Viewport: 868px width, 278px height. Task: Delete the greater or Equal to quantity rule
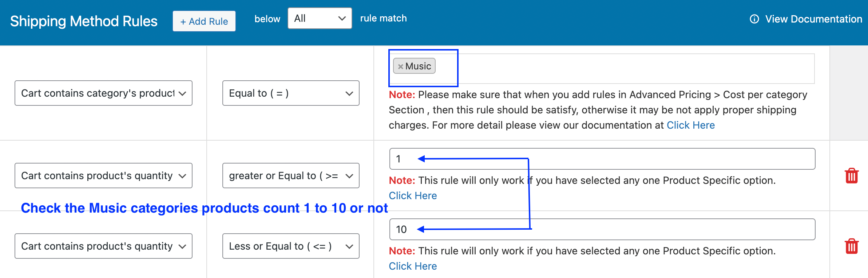[851, 176]
